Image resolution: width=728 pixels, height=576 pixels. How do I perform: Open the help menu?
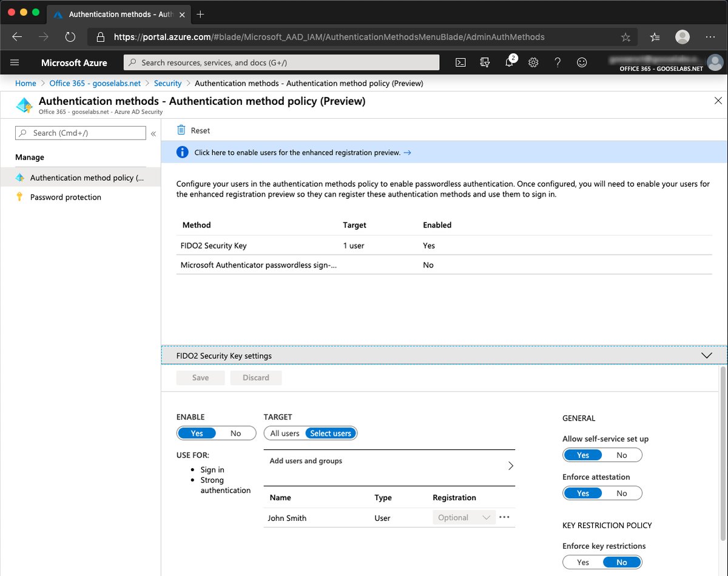pyautogui.click(x=558, y=62)
